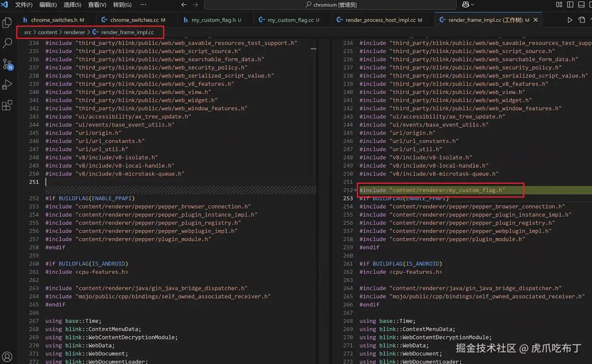Screen dimensions: 592x364
Task: Click the added my_custom_flag.h include line
Action: pyautogui.click(x=432, y=190)
